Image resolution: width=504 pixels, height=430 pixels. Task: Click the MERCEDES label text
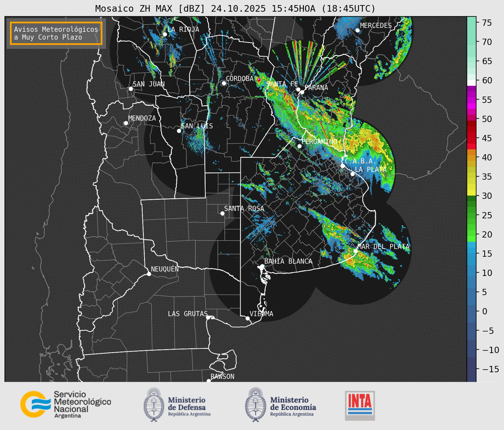pos(376,25)
